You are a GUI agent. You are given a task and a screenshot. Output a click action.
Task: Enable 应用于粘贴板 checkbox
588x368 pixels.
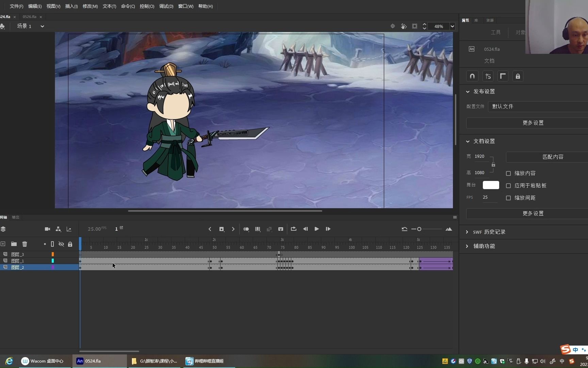click(x=508, y=186)
